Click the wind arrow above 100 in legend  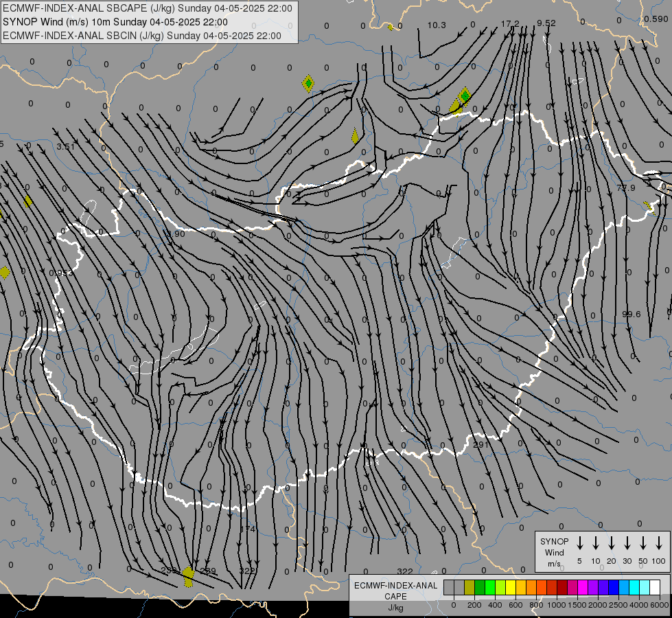659,543
